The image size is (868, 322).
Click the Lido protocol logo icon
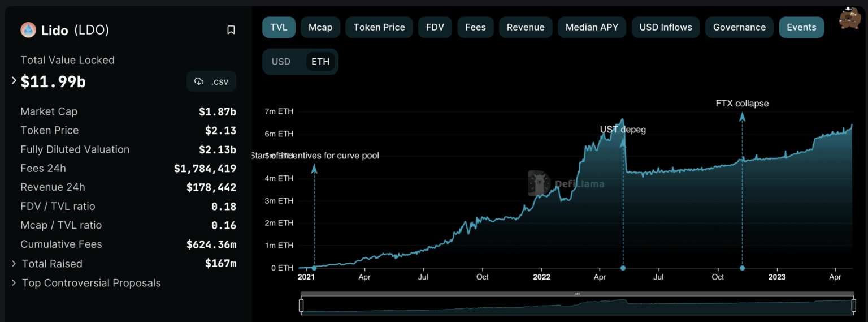[28, 30]
